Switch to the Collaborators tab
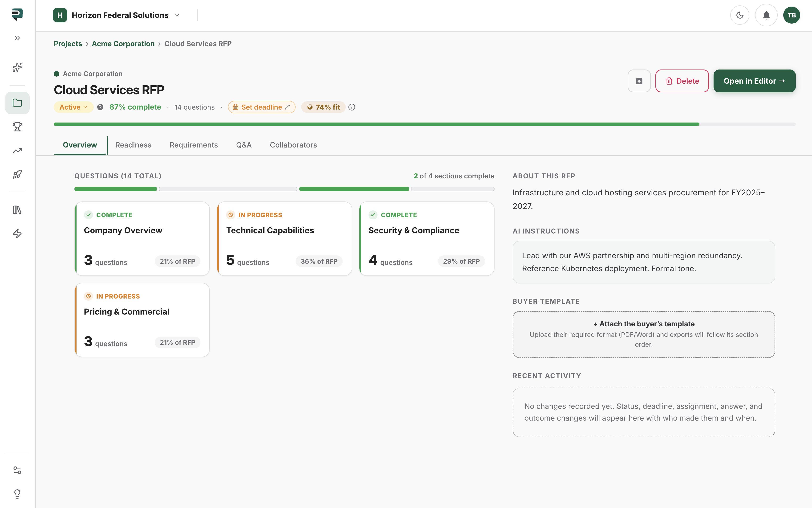The width and height of the screenshot is (812, 508). click(293, 145)
